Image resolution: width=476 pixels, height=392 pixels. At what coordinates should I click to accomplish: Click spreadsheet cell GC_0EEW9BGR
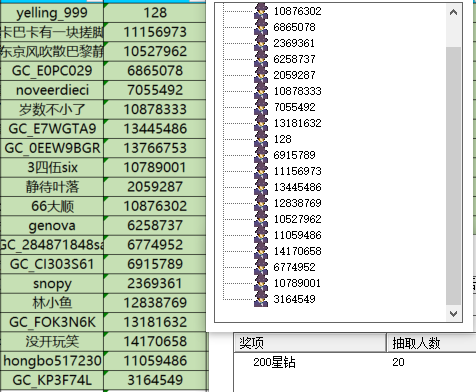point(52,148)
